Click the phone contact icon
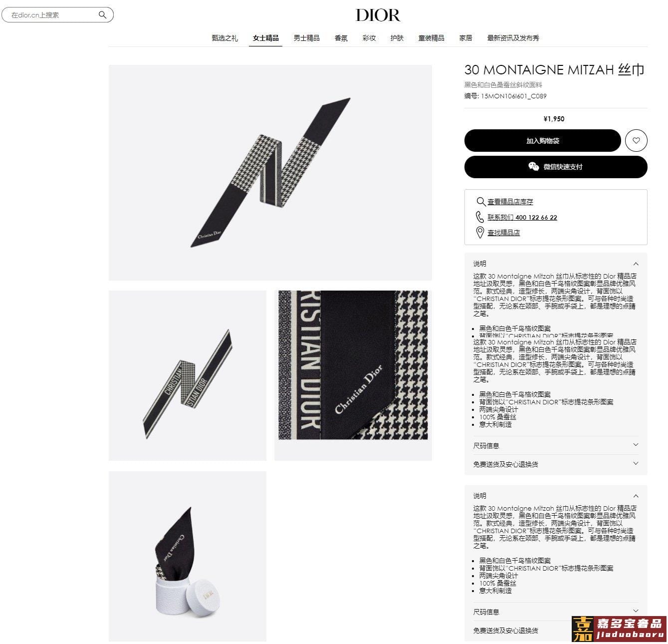 pos(480,217)
